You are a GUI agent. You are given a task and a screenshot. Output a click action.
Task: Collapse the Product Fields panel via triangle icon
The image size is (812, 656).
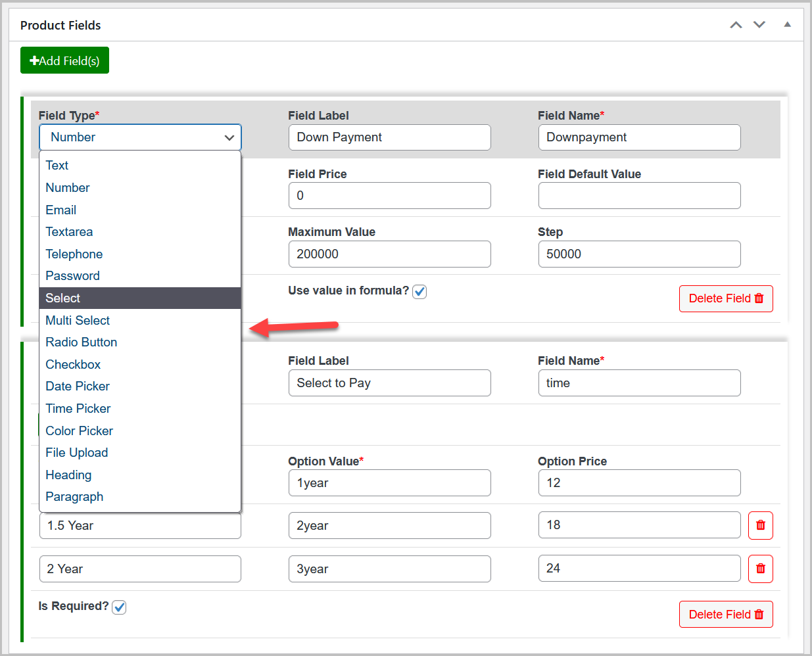click(787, 24)
